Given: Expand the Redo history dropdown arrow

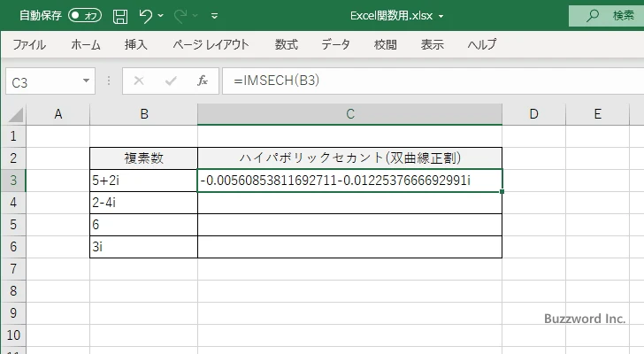Looking at the screenshot, I should [195, 16].
